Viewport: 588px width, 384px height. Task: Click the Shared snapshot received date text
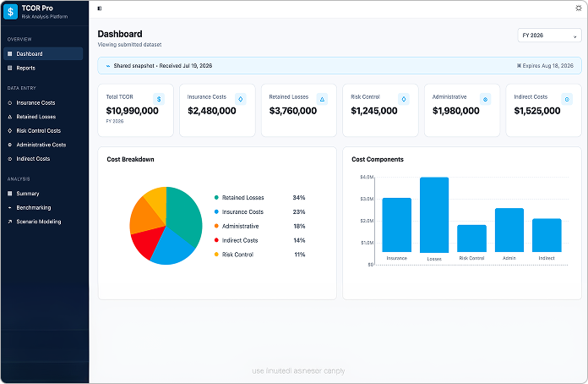tap(163, 66)
